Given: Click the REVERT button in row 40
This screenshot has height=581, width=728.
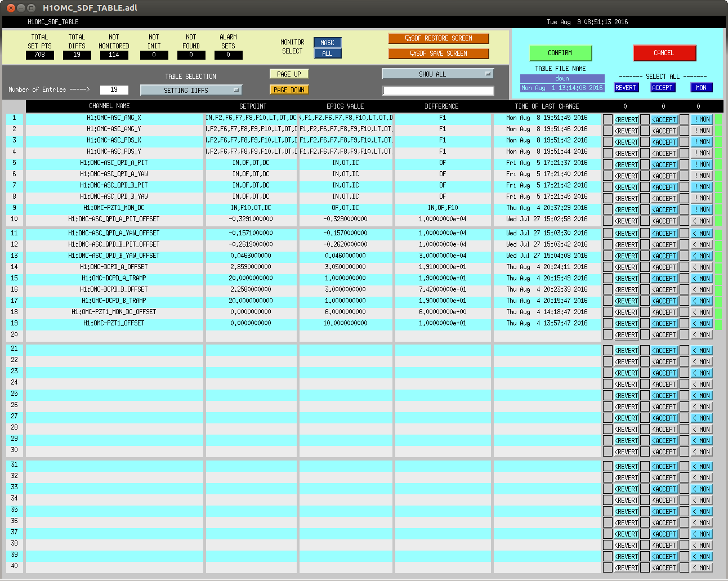Looking at the screenshot, I should click(x=626, y=567).
